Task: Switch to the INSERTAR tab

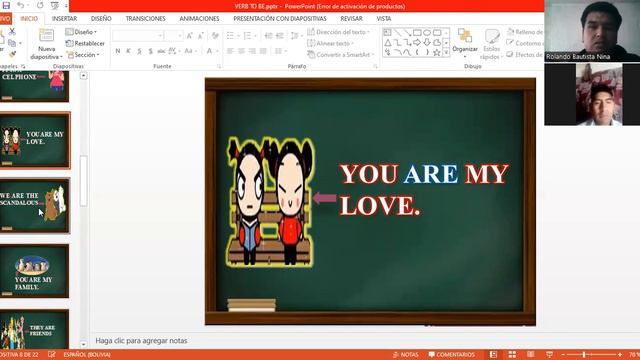Action: [64, 19]
